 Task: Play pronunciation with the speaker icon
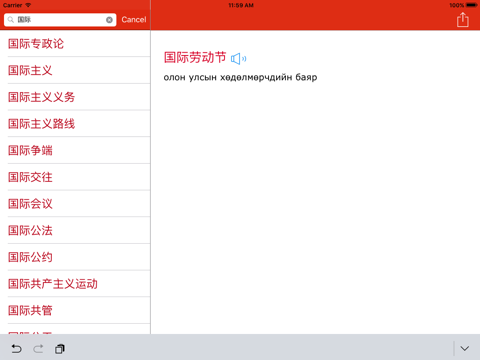[238, 59]
